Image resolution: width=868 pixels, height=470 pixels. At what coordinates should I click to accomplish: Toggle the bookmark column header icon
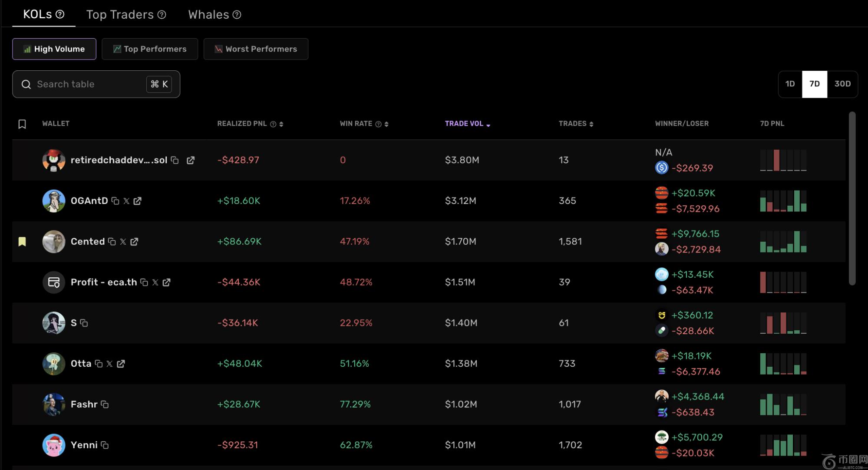pyautogui.click(x=22, y=124)
